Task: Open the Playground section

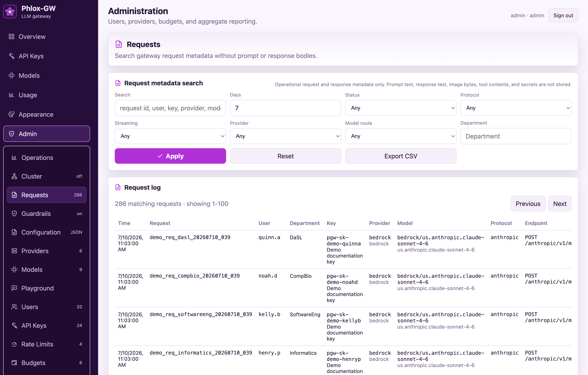Action: pyautogui.click(x=47, y=288)
